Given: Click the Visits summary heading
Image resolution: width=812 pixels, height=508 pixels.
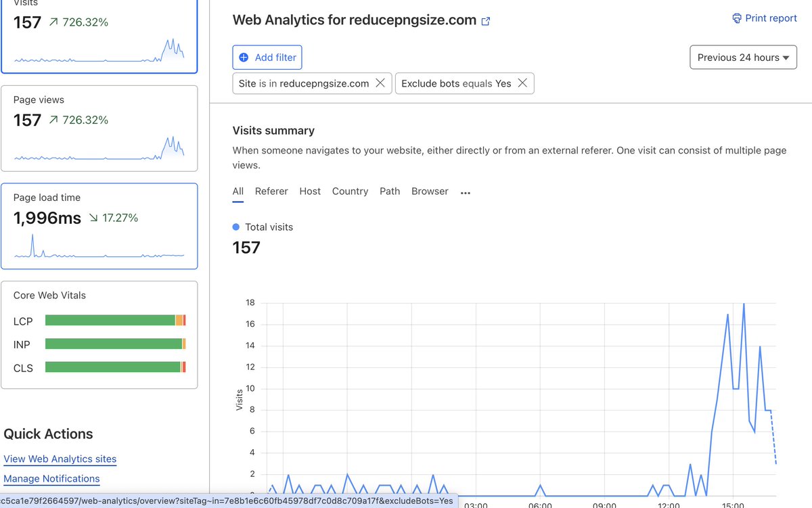Looking at the screenshot, I should (273, 131).
